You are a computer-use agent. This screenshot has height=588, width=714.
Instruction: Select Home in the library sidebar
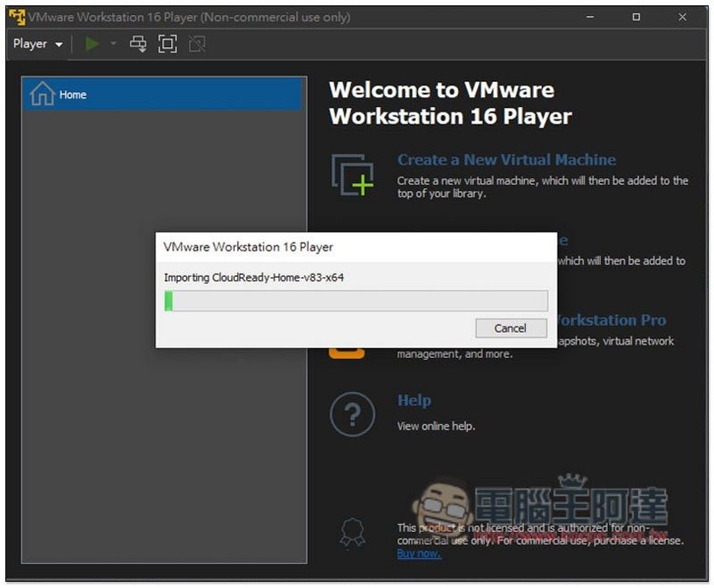(x=73, y=95)
